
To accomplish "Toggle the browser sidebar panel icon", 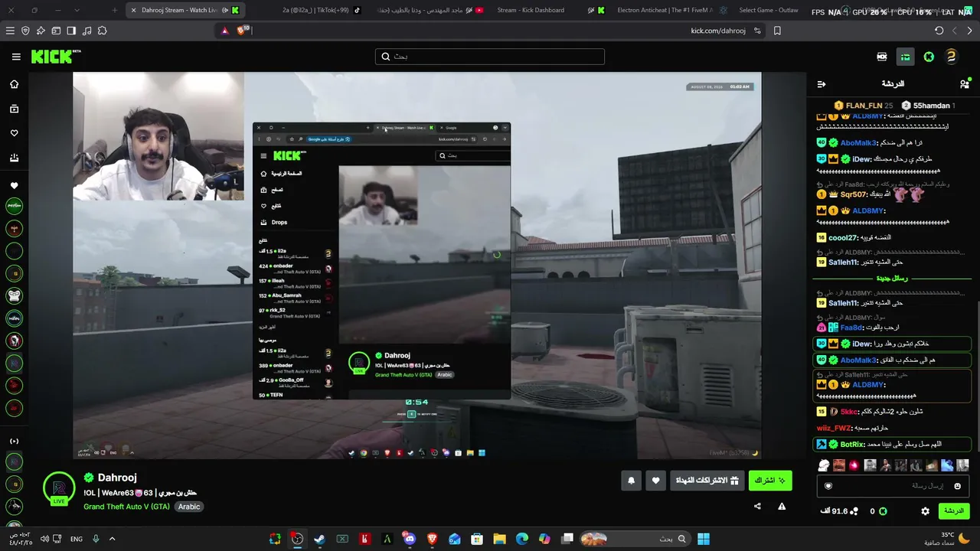I will [x=71, y=31].
